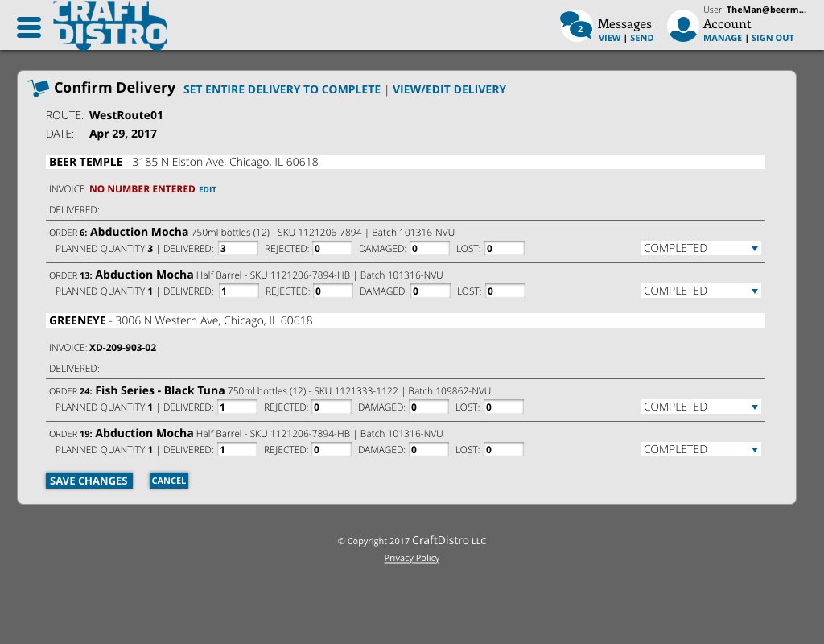Open the status dropdown for Order 19

click(x=700, y=449)
